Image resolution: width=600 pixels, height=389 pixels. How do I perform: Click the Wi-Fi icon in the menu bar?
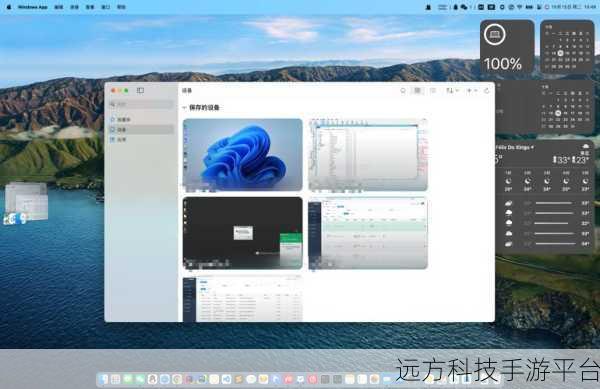click(x=520, y=7)
